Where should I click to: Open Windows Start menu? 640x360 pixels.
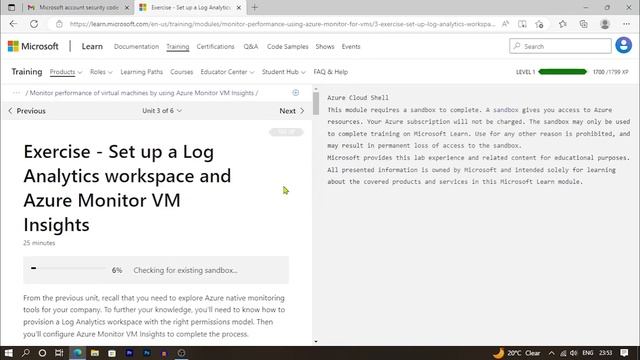tap(8, 353)
